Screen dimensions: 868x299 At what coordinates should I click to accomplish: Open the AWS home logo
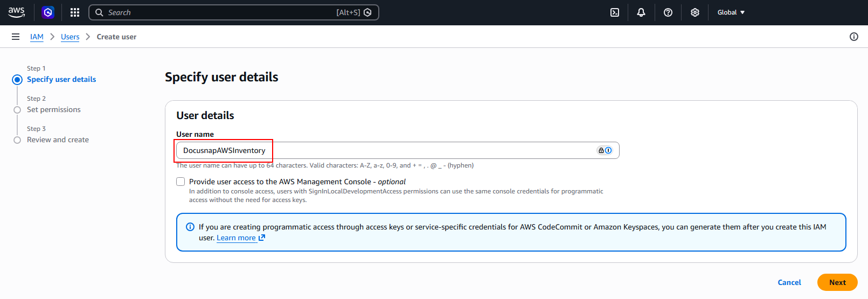17,12
